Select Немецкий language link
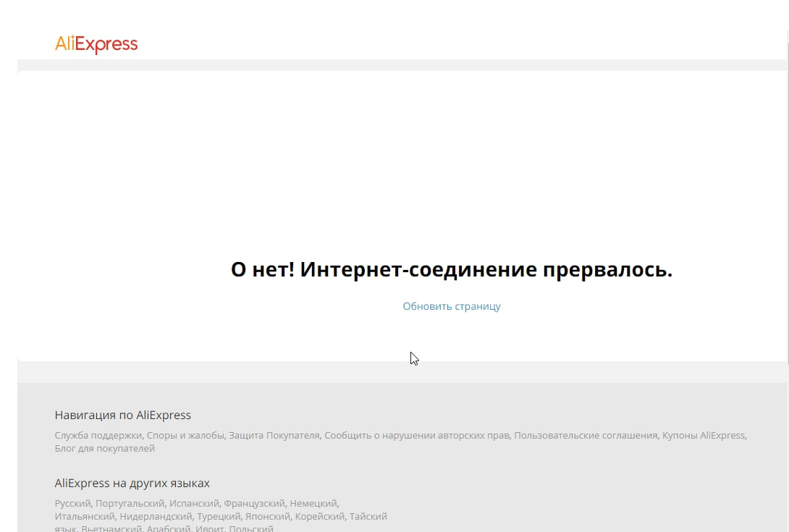Image resolution: width=789 pixels, height=532 pixels. 313,503
